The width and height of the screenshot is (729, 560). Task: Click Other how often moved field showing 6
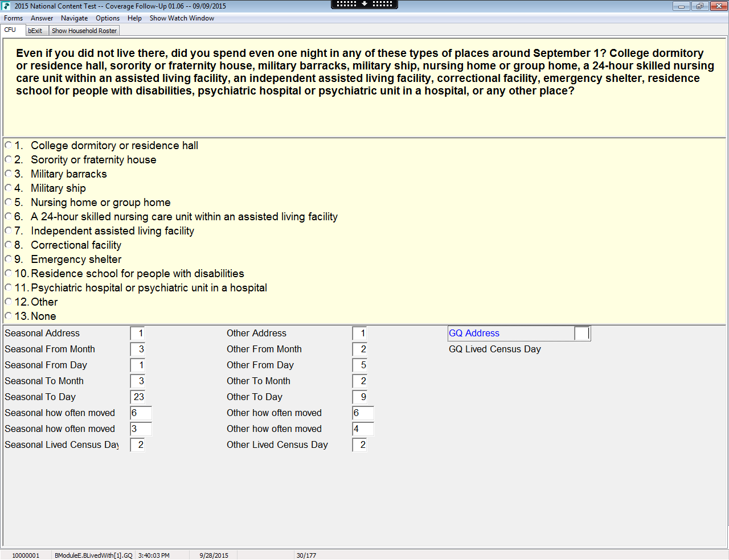click(363, 413)
